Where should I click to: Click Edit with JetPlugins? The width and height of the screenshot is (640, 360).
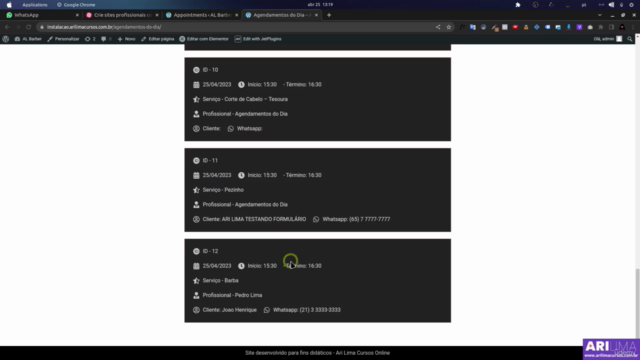pos(258,39)
